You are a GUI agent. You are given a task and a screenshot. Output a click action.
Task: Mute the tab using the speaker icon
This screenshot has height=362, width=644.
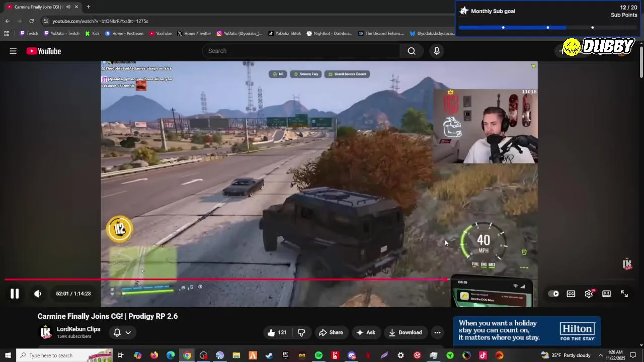(68, 7)
